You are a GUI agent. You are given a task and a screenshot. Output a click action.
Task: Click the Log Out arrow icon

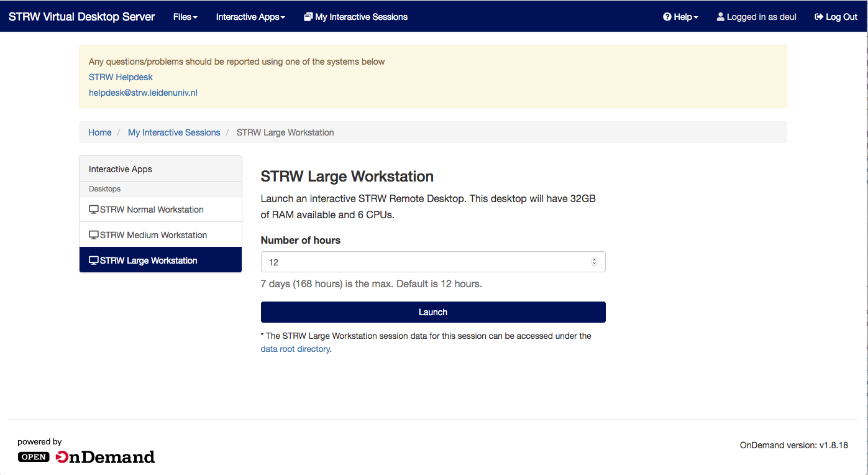(819, 17)
